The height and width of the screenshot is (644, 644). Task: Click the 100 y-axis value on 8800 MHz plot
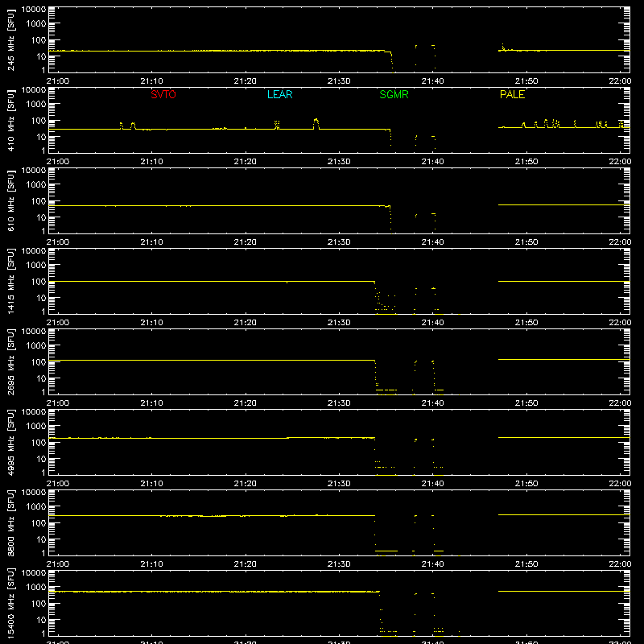click(39, 522)
